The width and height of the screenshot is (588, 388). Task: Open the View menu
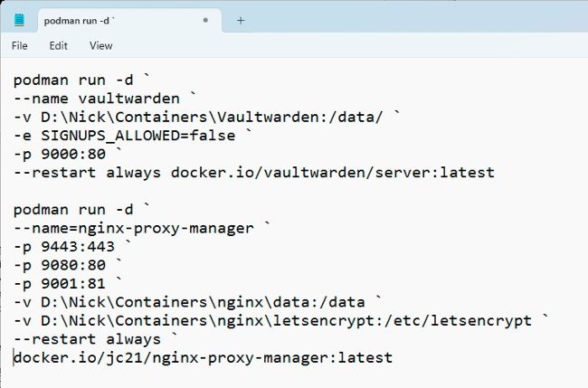[x=101, y=45]
